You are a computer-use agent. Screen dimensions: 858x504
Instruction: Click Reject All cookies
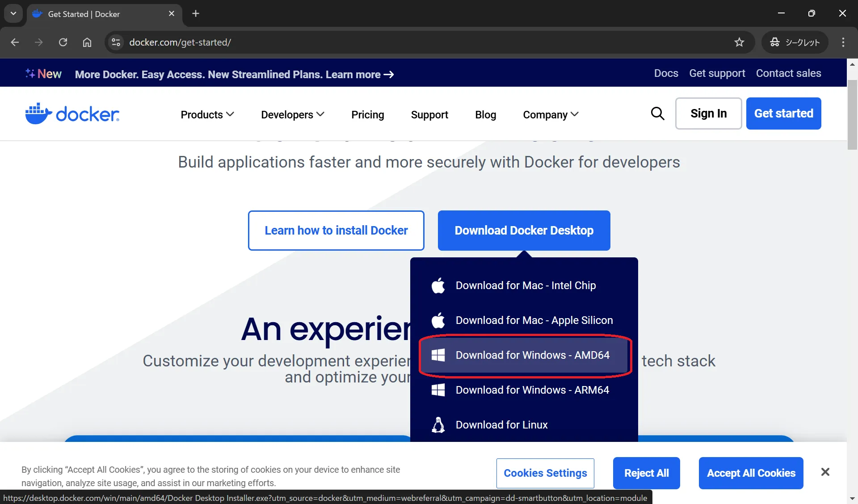(x=646, y=473)
